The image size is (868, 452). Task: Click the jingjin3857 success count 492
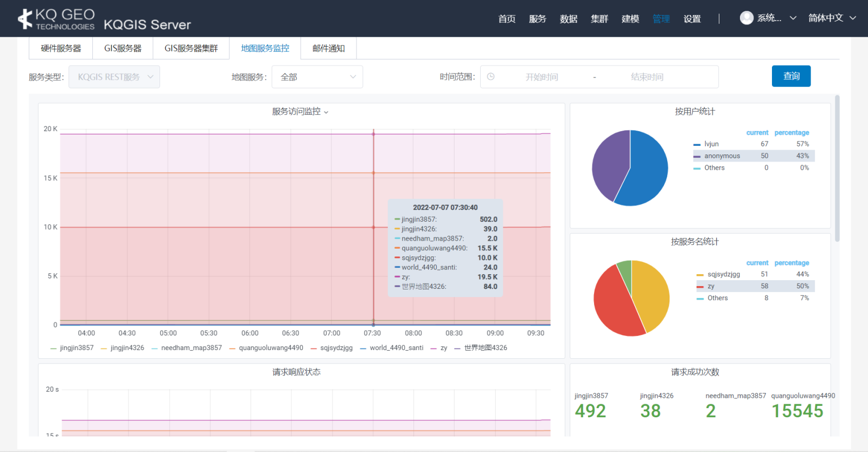(590, 411)
